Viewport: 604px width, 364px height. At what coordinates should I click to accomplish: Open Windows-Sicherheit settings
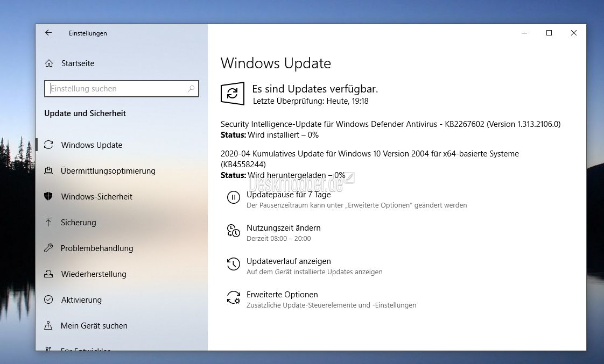coord(97,197)
